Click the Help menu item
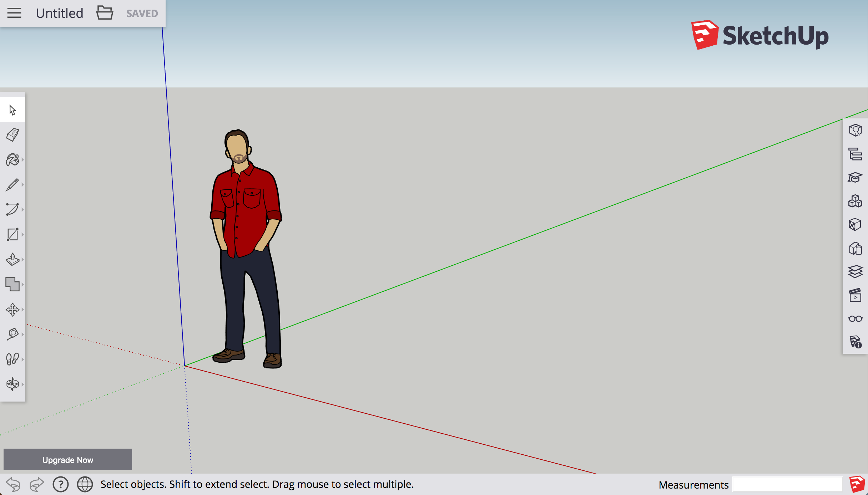 click(60, 484)
